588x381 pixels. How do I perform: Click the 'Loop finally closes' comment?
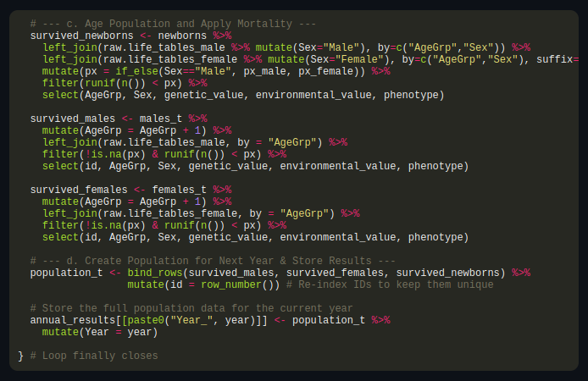100,356
